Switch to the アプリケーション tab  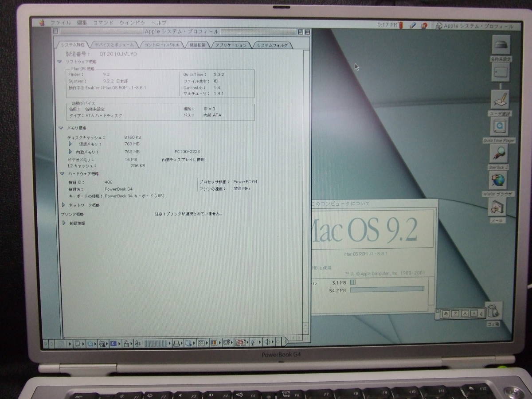tap(231, 45)
